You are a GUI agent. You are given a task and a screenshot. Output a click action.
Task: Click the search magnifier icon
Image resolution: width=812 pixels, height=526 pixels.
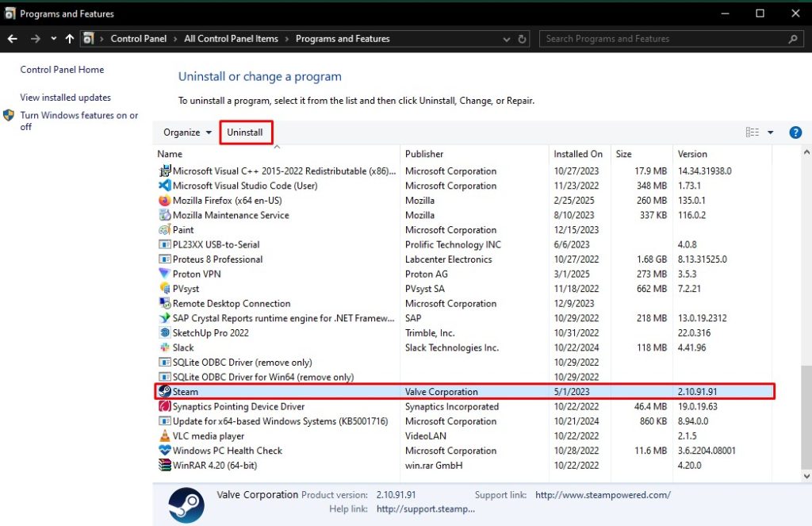[x=793, y=39]
